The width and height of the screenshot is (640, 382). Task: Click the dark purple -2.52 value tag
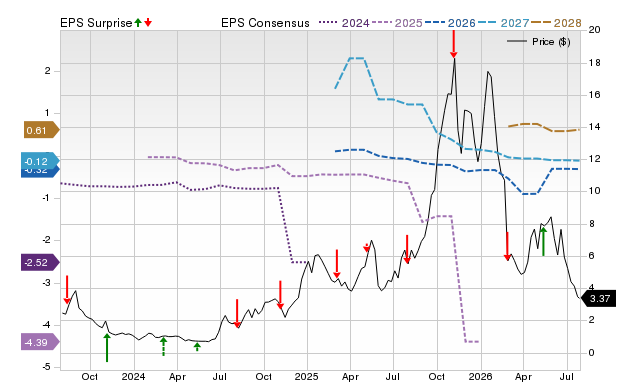coord(40,262)
